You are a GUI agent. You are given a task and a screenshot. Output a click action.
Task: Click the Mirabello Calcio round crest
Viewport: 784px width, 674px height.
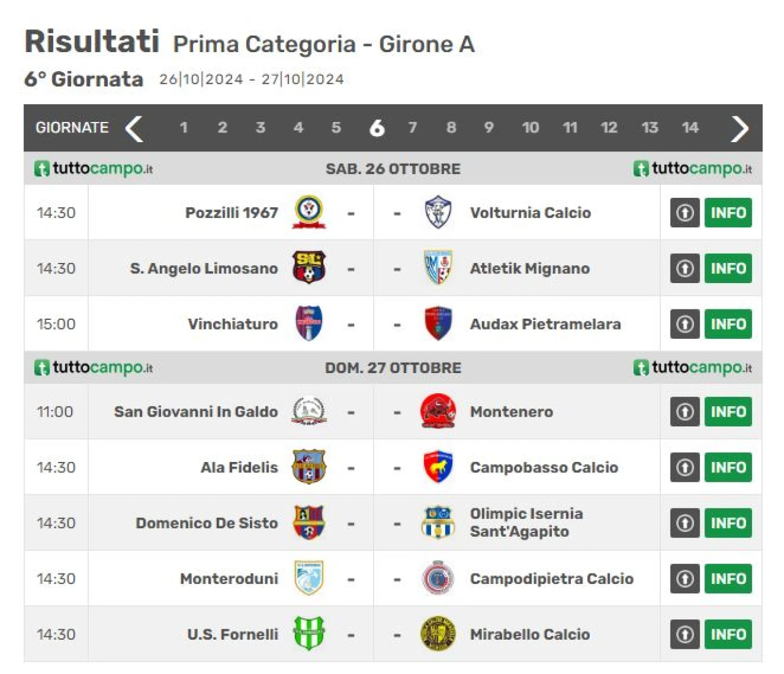click(x=438, y=634)
